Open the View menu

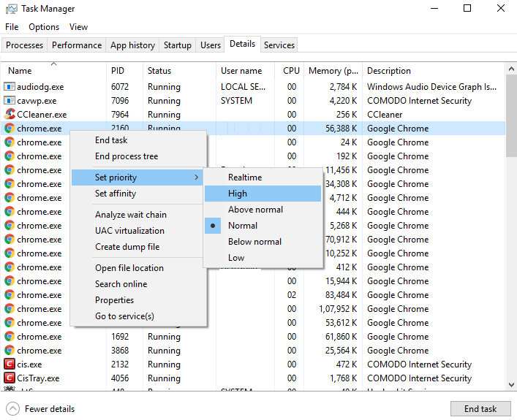78,27
